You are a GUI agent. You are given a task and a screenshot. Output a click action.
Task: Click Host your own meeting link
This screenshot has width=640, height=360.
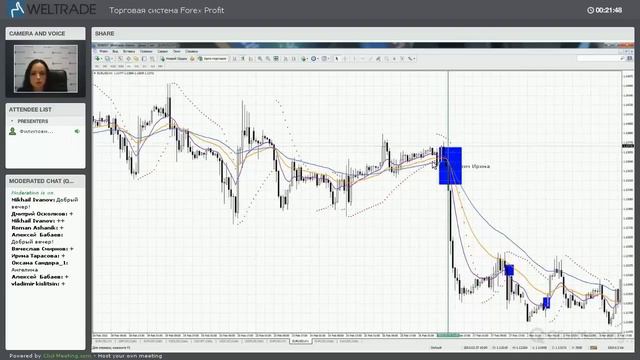click(129, 356)
